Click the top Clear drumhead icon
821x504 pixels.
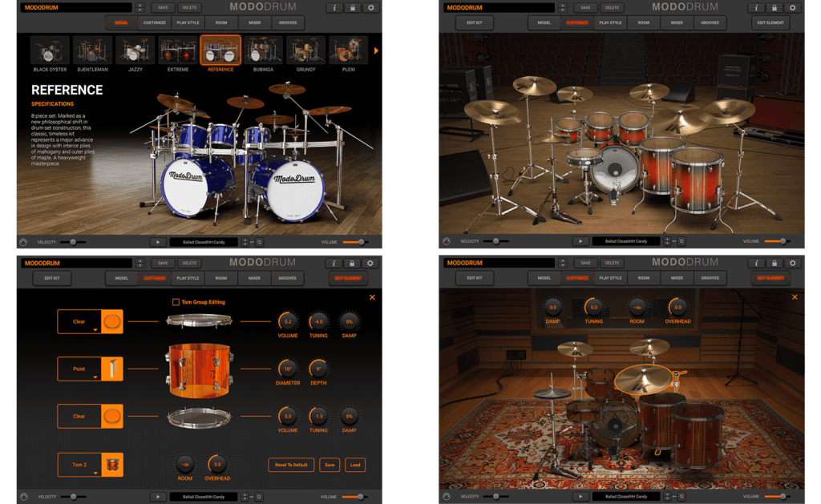coord(111,321)
